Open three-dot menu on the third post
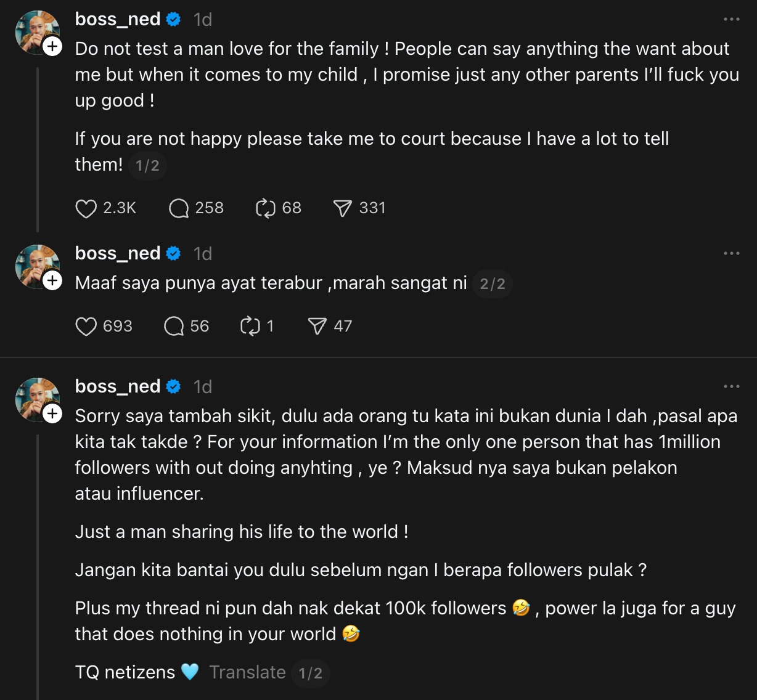Image resolution: width=757 pixels, height=700 pixels. tap(731, 387)
